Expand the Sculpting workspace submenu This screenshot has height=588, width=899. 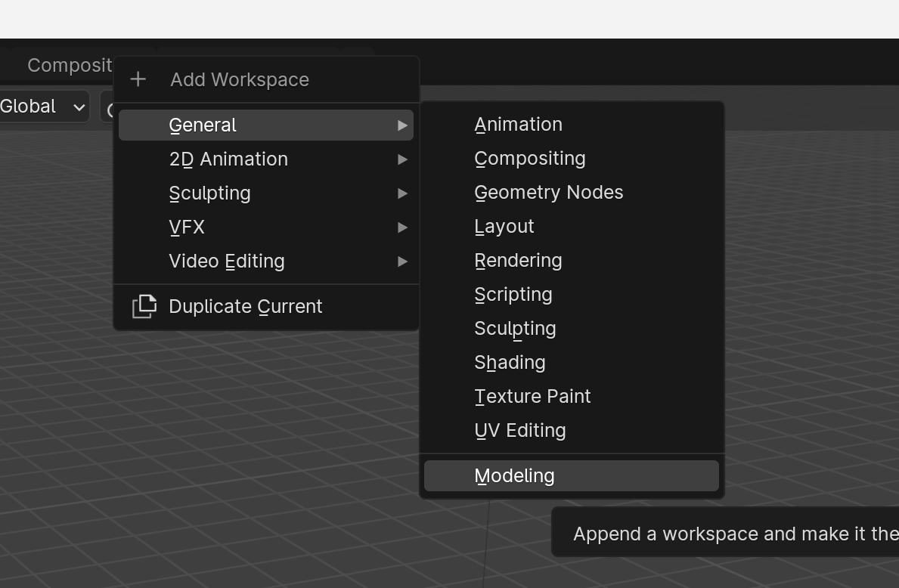(x=401, y=193)
